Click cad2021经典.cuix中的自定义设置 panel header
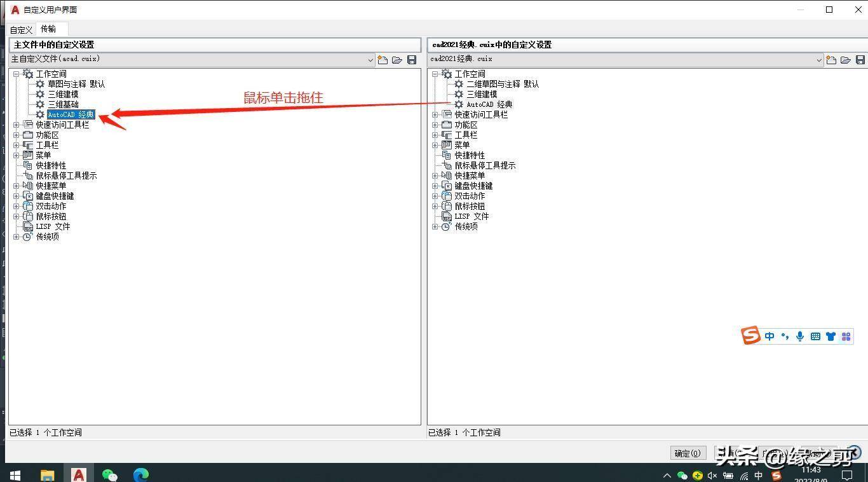The height and width of the screenshot is (482, 868). (647, 45)
